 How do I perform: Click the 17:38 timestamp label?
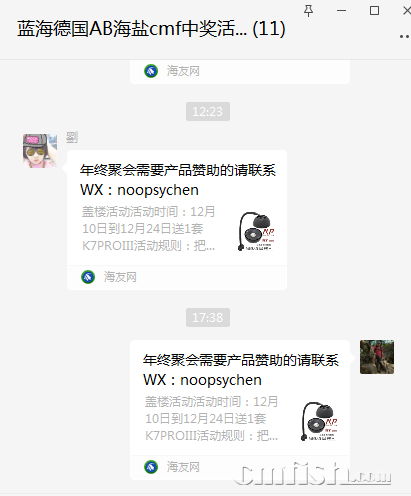pos(208,317)
